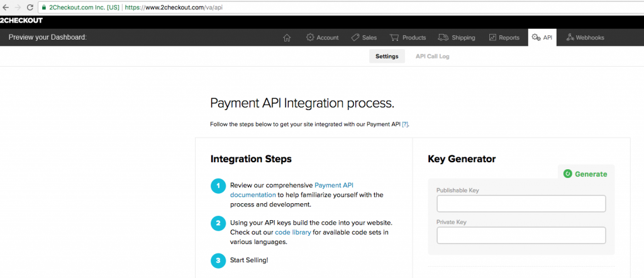The image size is (644, 278).
Task: Open Reports from the top navigation
Action: (504, 38)
